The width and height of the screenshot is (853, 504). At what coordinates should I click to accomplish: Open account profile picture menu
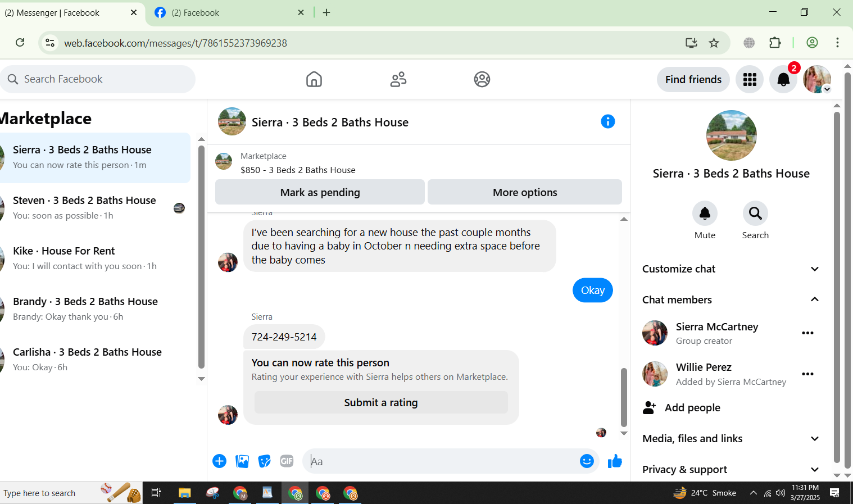pos(817,79)
